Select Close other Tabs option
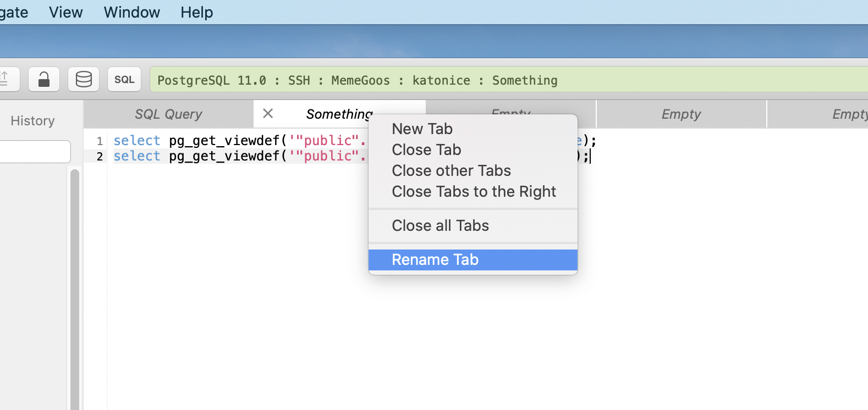Screen dimensions: 868x410 (x=451, y=170)
